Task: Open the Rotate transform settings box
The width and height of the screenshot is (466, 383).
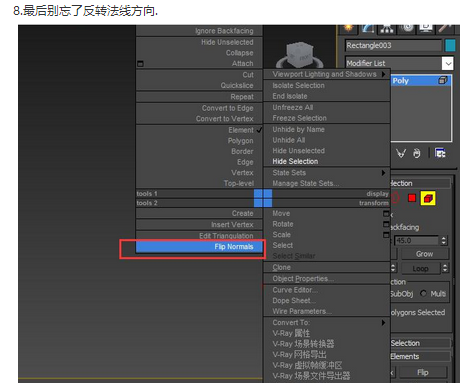Action: 386,224
